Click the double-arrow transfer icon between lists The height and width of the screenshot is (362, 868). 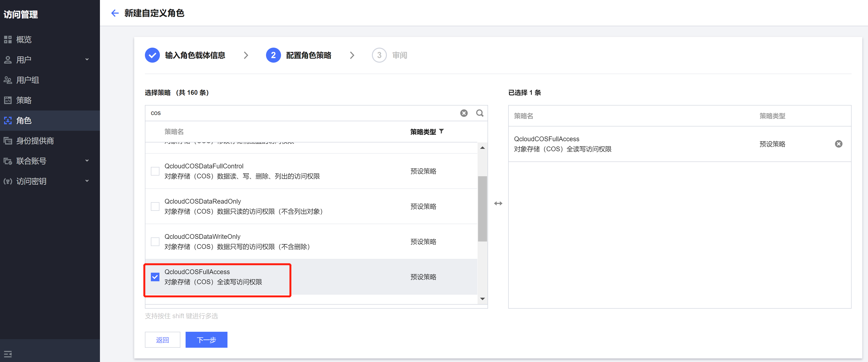498,203
